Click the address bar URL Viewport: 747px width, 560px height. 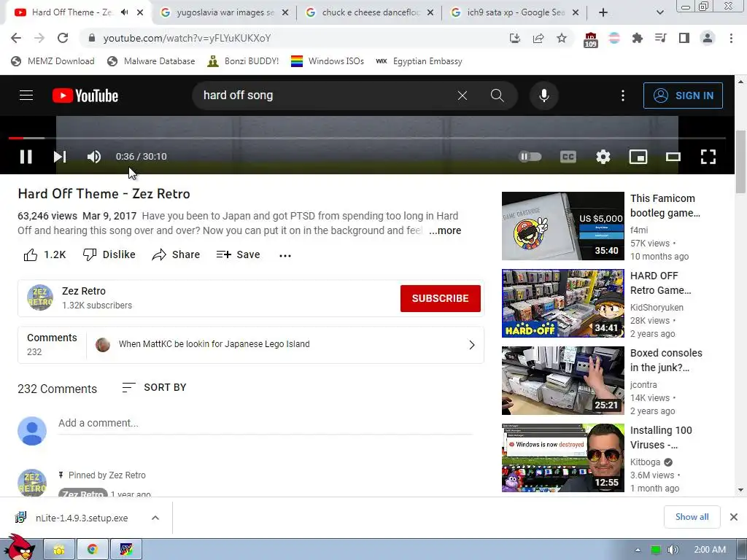[x=187, y=38]
